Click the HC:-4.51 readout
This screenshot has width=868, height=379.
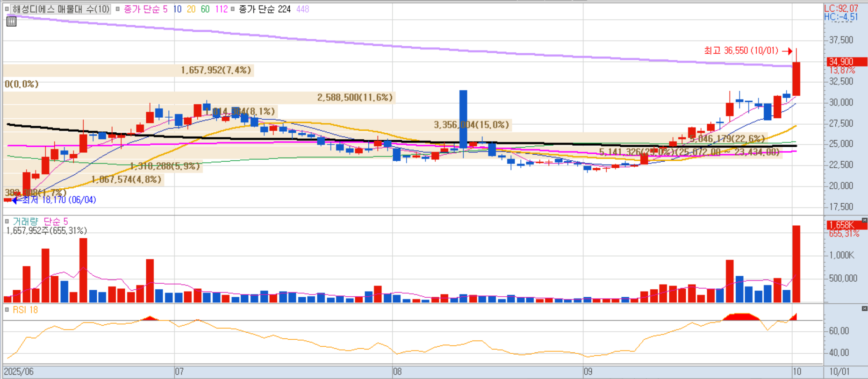click(x=841, y=17)
